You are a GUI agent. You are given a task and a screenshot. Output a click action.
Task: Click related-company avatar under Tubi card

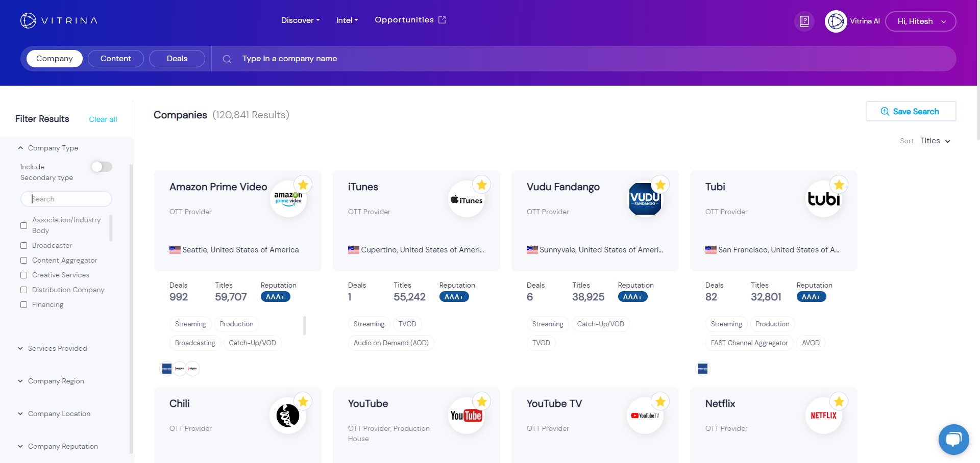tap(703, 369)
